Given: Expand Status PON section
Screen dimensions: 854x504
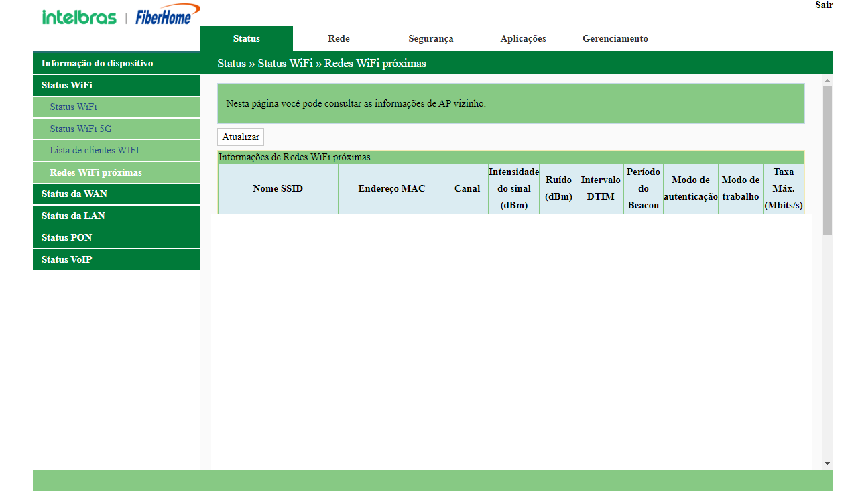Looking at the screenshot, I should pyautogui.click(x=117, y=238).
